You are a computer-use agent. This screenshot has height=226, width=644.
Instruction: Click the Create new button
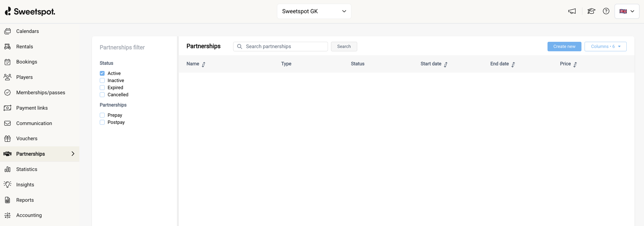coord(564,47)
